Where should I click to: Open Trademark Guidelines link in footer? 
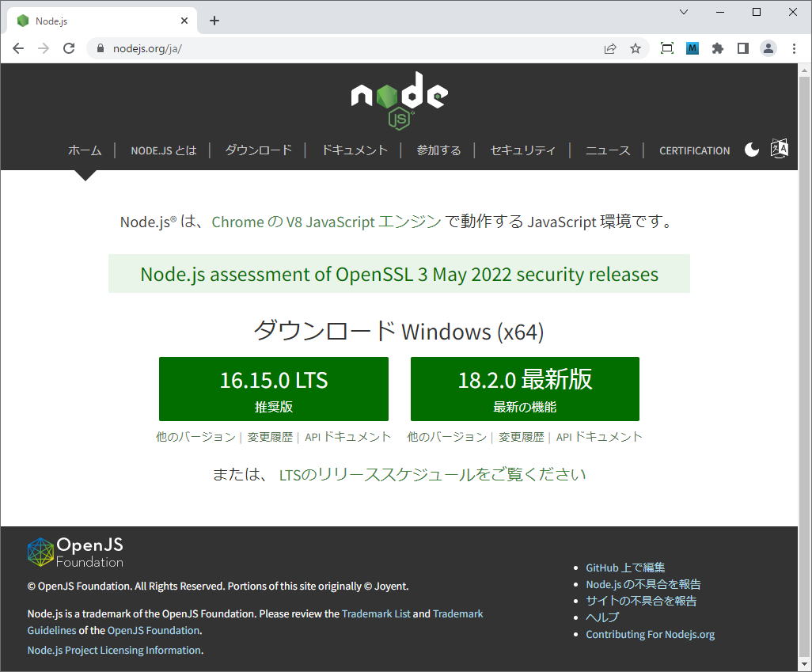pyautogui.click(x=457, y=613)
